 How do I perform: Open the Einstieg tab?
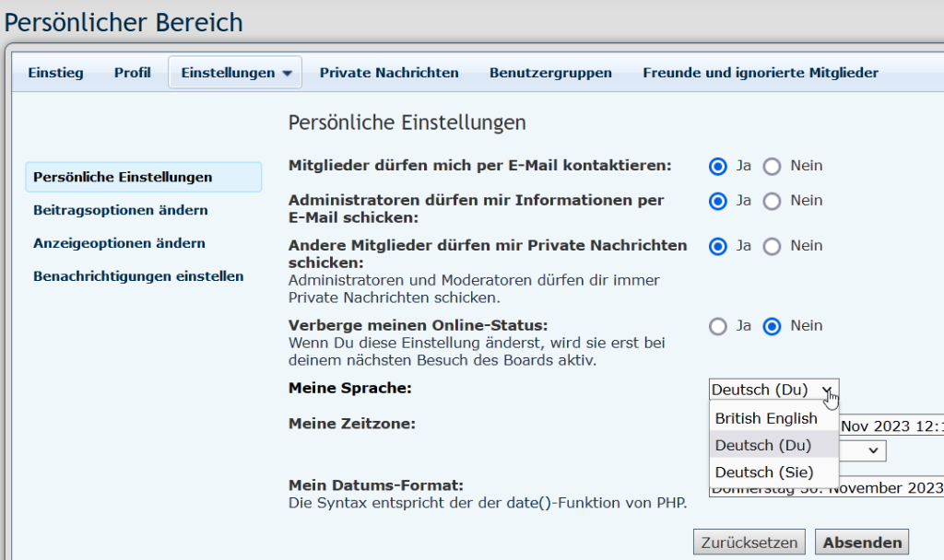click(x=55, y=73)
